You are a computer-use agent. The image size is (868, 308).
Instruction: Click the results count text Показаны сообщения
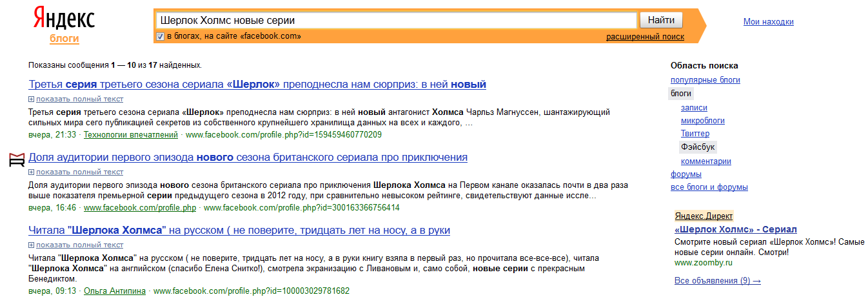[x=115, y=65]
